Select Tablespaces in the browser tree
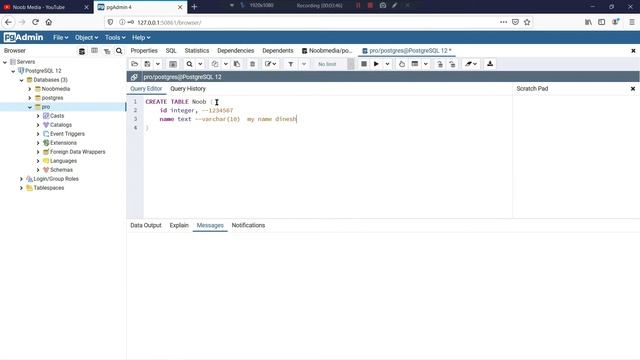The image size is (640, 360). 49,188
